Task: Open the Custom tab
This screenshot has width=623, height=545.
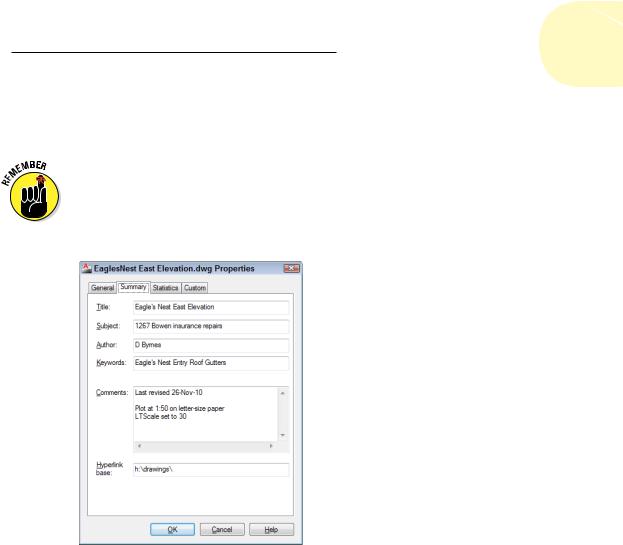Action: 195,288
